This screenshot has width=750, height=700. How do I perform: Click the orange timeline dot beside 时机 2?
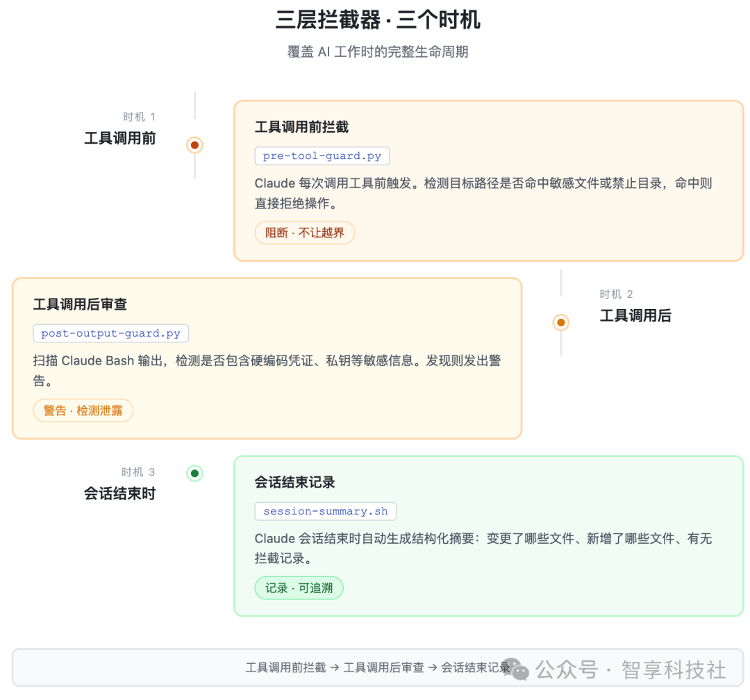[x=560, y=322]
